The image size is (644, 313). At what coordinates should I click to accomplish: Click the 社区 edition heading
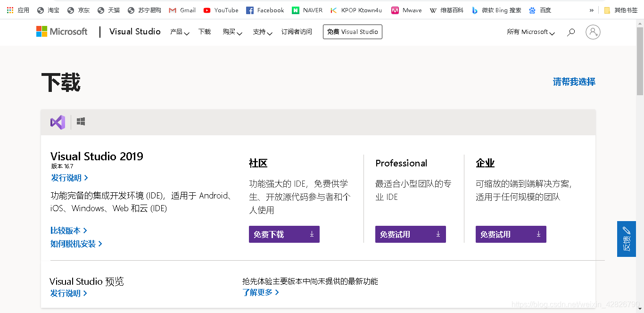pos(258,164)
